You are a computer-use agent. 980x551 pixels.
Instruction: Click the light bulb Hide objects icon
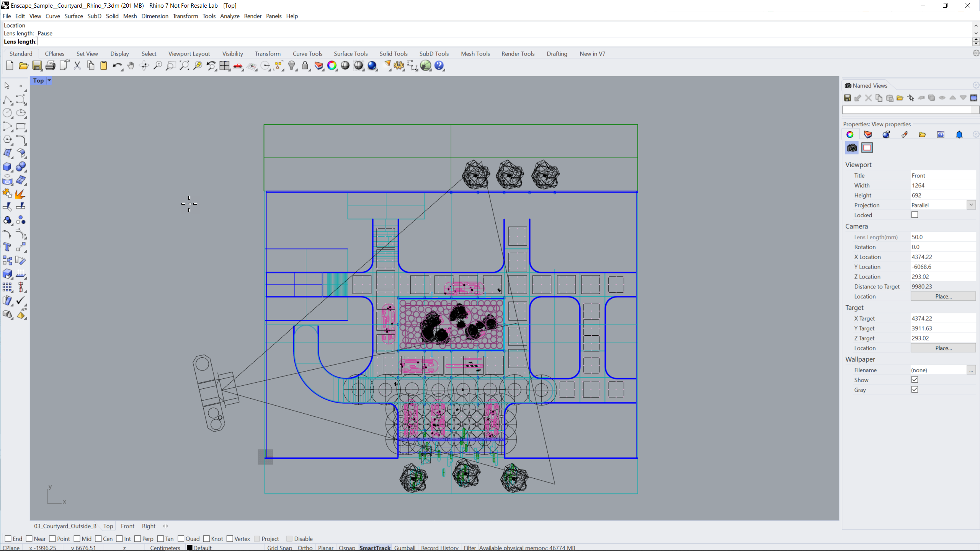point(292,66)
